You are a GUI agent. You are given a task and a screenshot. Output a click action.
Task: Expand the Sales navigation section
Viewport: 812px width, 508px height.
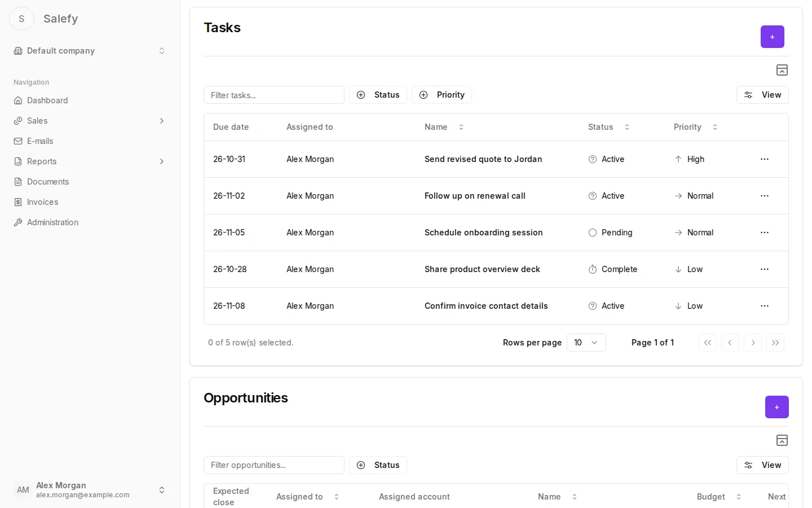pyautogui.click(x=90, y=121)
